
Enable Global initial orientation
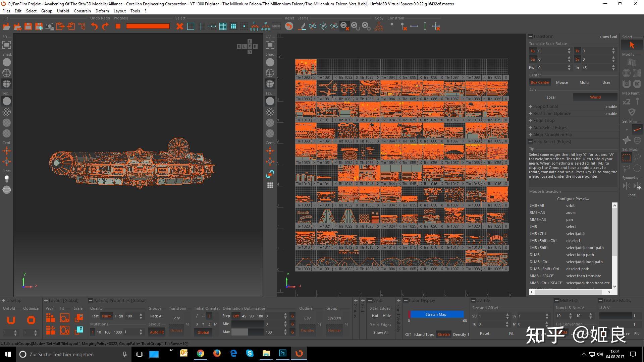point(203,333)
